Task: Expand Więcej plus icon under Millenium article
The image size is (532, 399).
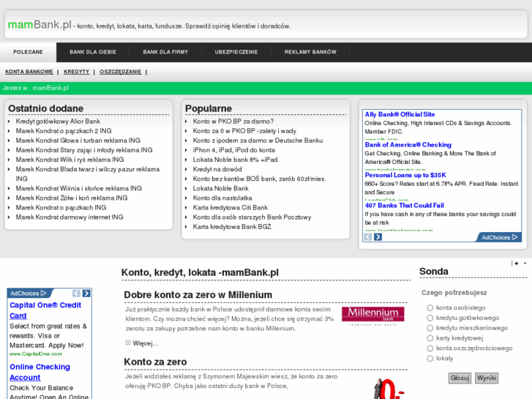Action: click(128, 343)
